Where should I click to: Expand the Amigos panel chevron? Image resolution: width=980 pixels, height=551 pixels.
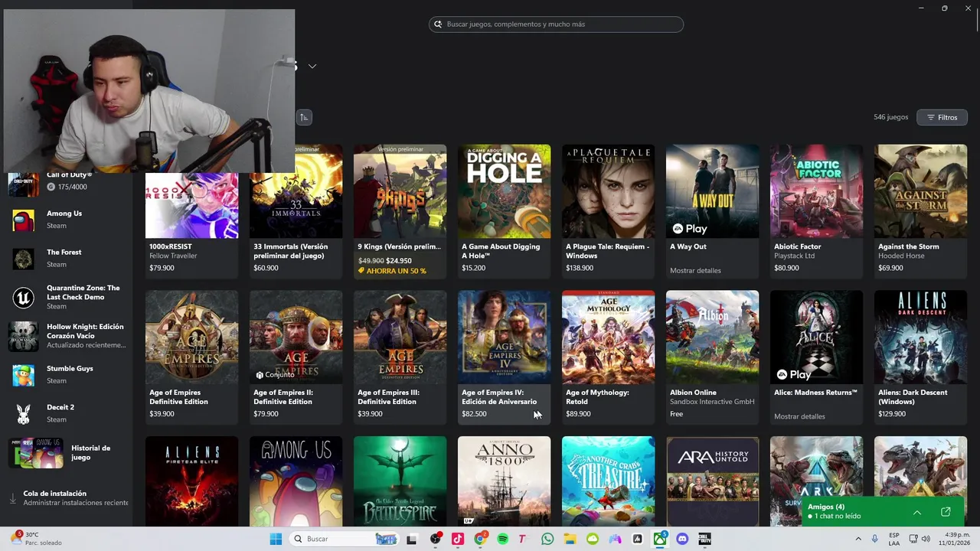tap(917, 512)
